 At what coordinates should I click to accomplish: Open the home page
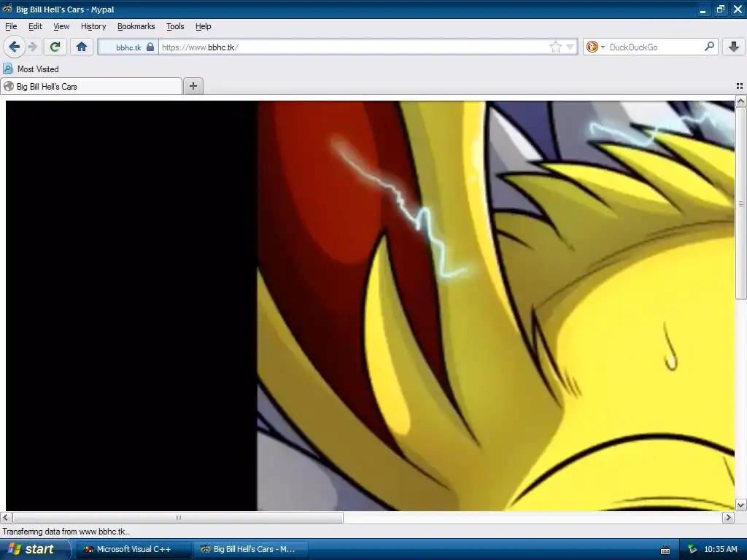(82, 47)
